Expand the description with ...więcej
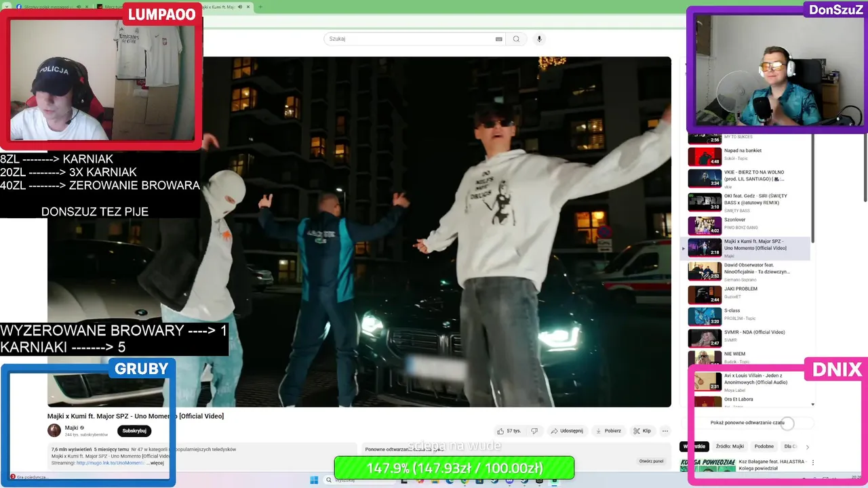This screenshot has height=488, width=868. pos(155,463)
